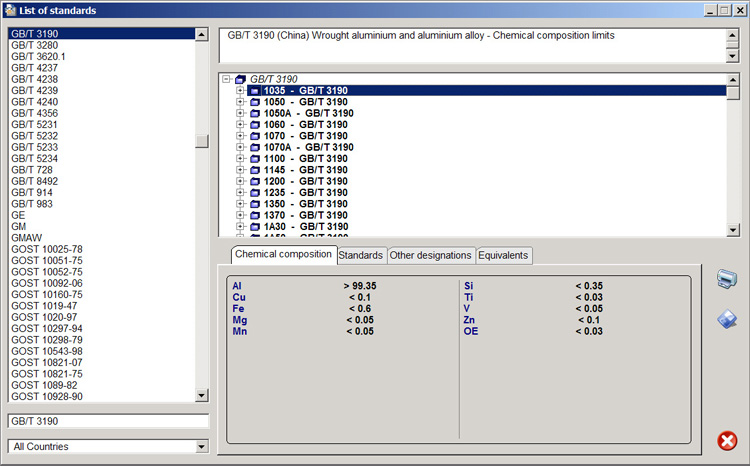Viewport: 750px width, 466px height.
Task: Click the title bar application icon
Action: (10, 10)
